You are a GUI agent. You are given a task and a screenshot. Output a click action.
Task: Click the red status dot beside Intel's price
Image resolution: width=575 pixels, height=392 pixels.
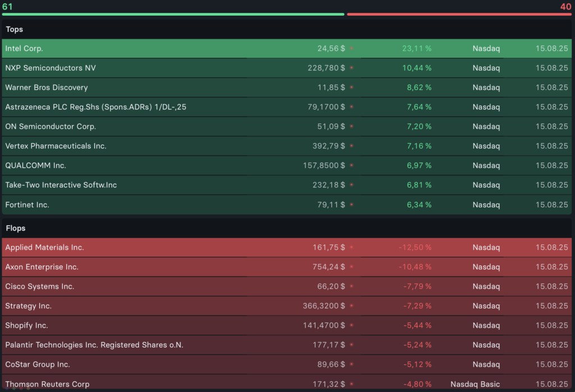(x=352, y=48)
